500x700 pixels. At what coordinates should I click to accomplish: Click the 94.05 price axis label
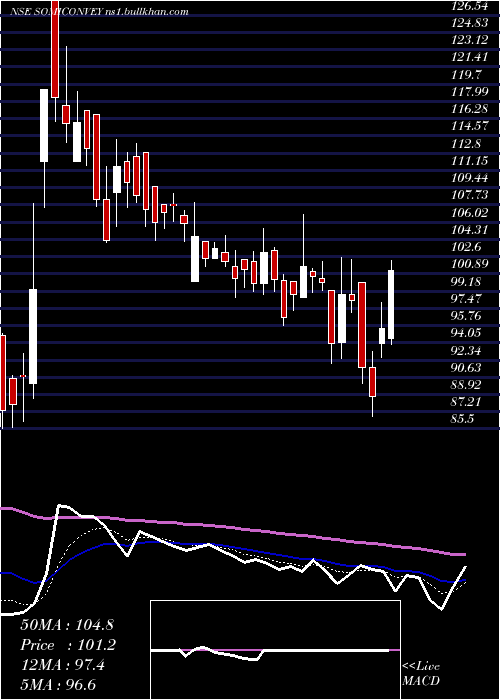click(x=466, y=333)
